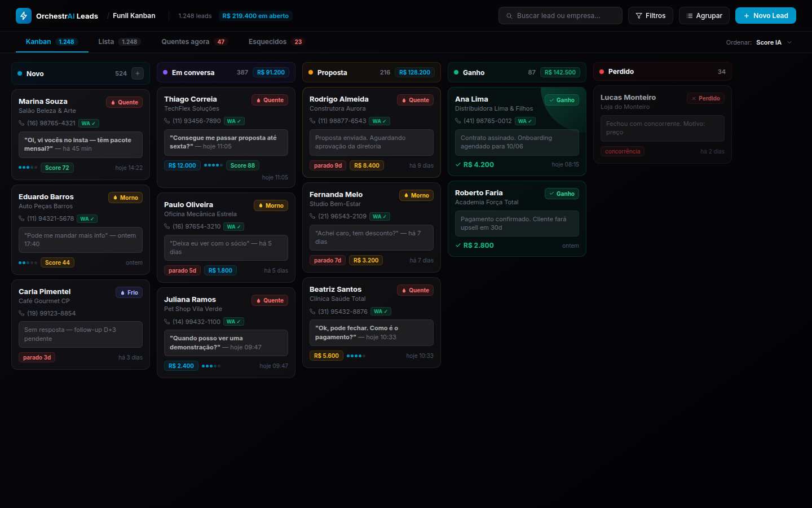Click R$ 2.400 badge on Juliana Ramos card

tap(181, 366)
